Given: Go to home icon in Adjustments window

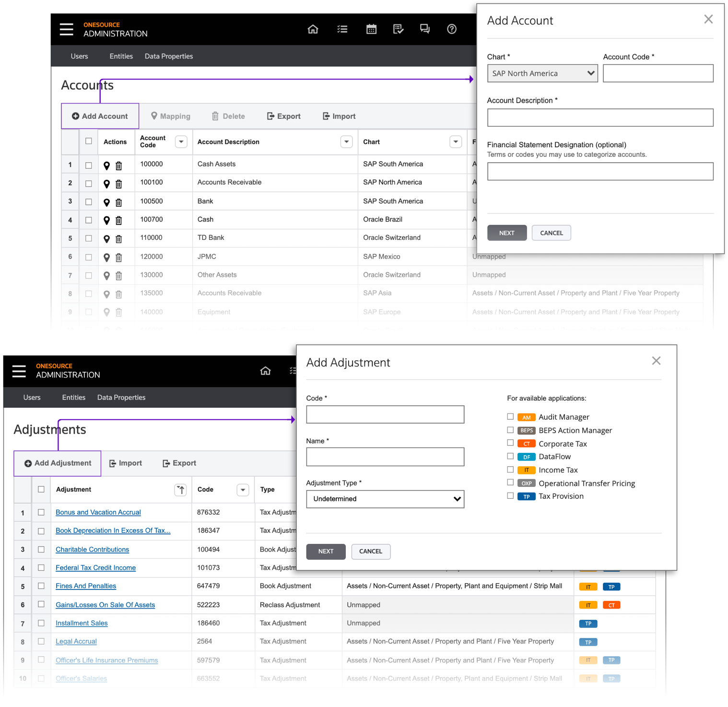Looking at the screenshot, I should (265, 371).
